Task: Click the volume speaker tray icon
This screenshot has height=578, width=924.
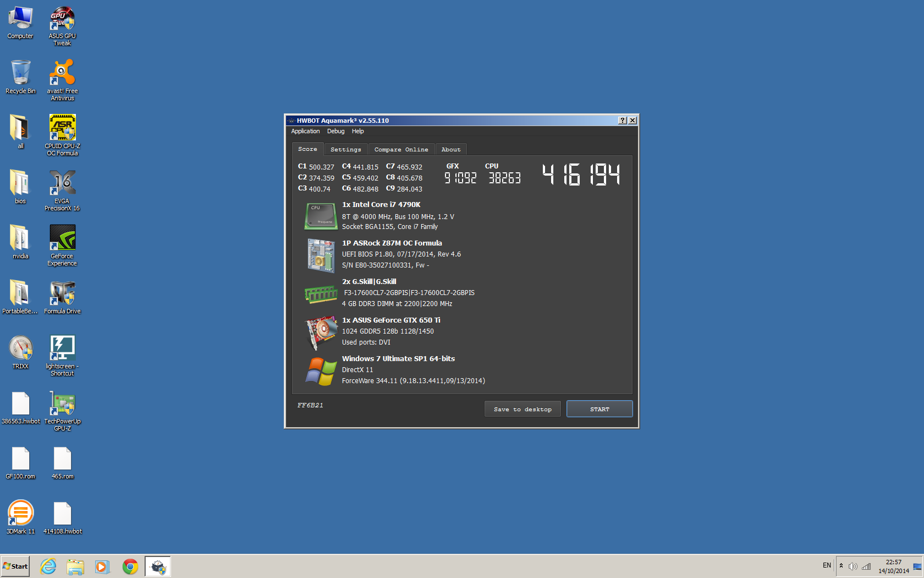Action: pos(853,566)
